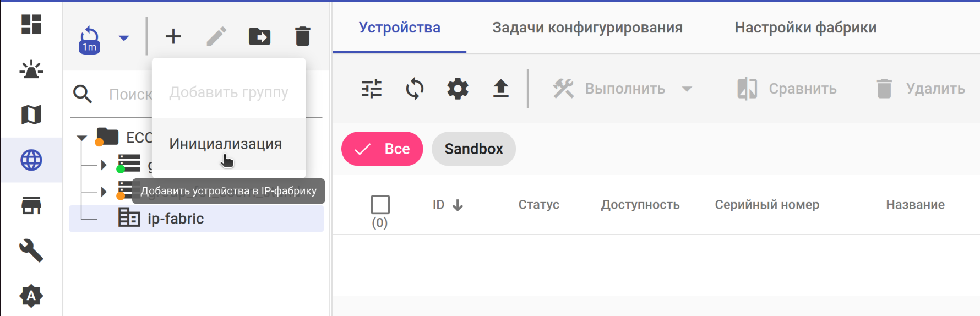Open the dashboard icon in the sidebar

[x=31, y=24]
